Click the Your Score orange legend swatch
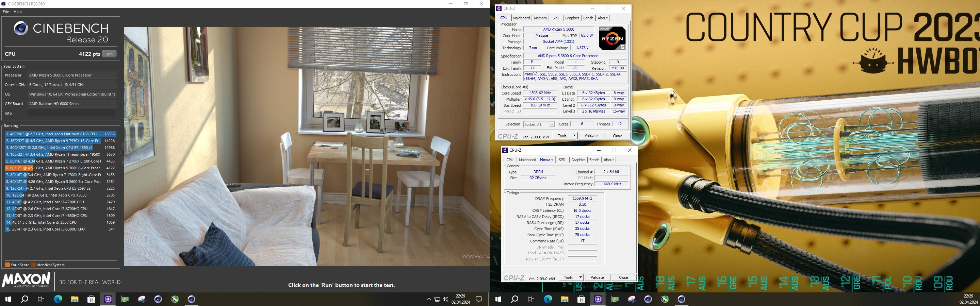This screenshot has height=306, width=980. tap(7, 265)
